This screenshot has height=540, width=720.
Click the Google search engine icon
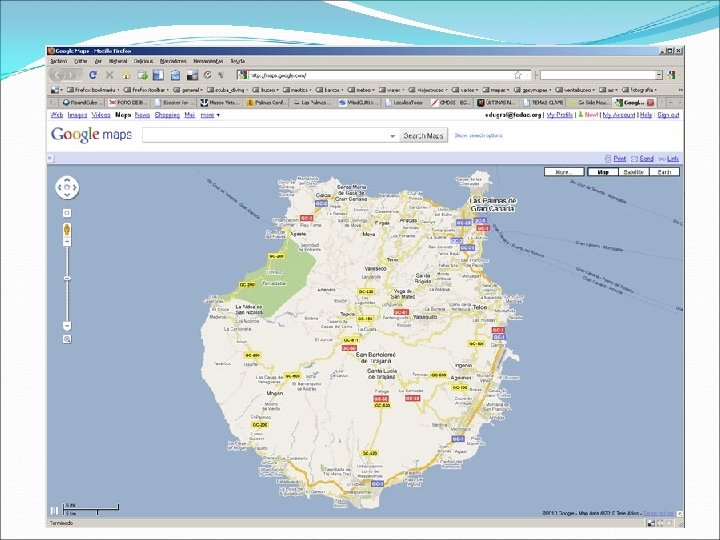tap(671, 75)
